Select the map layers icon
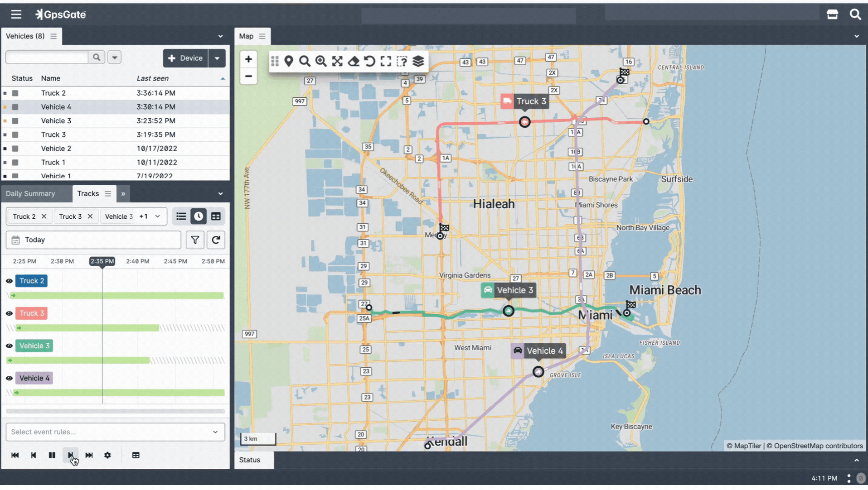 418,61
